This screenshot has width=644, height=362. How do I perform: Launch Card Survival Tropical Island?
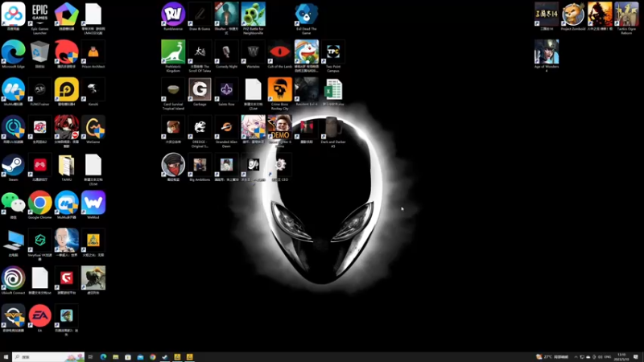[173, 93]
